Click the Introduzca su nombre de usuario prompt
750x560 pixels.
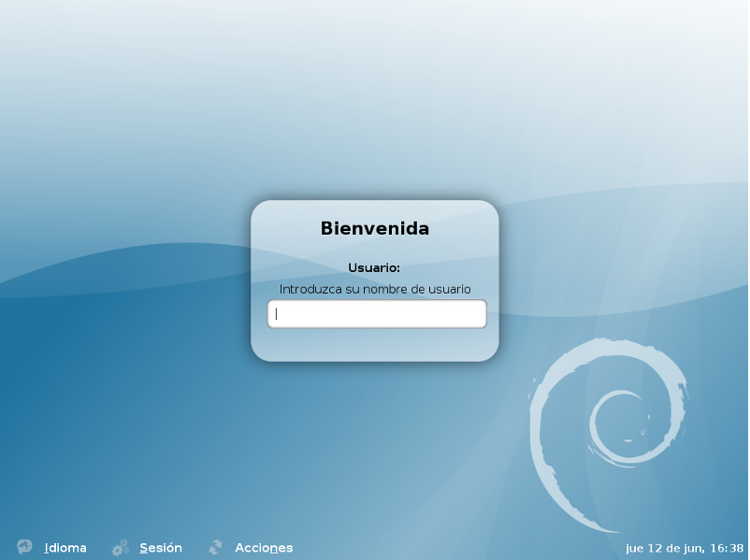[x=375, y=288]
